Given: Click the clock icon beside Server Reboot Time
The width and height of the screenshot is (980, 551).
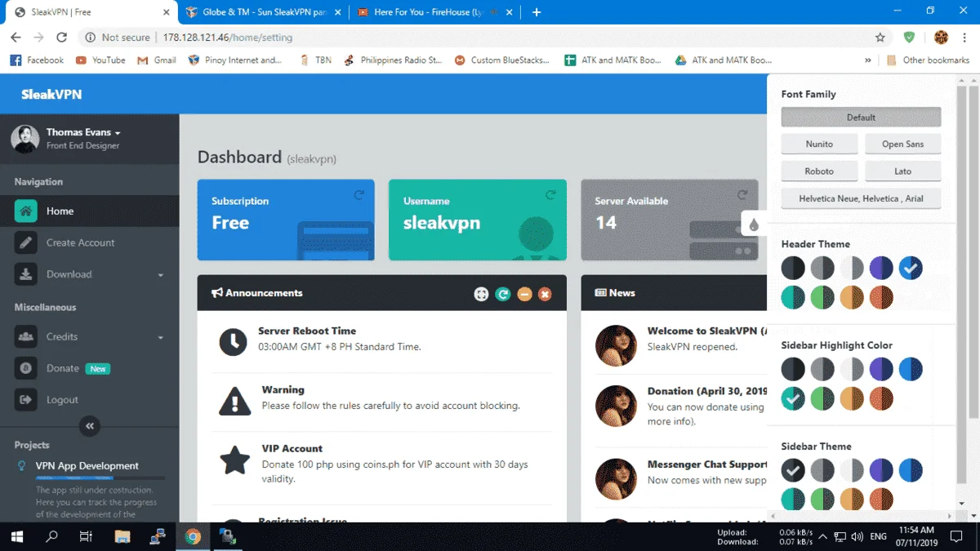Looking at the screenshot, I should [234, 342].
